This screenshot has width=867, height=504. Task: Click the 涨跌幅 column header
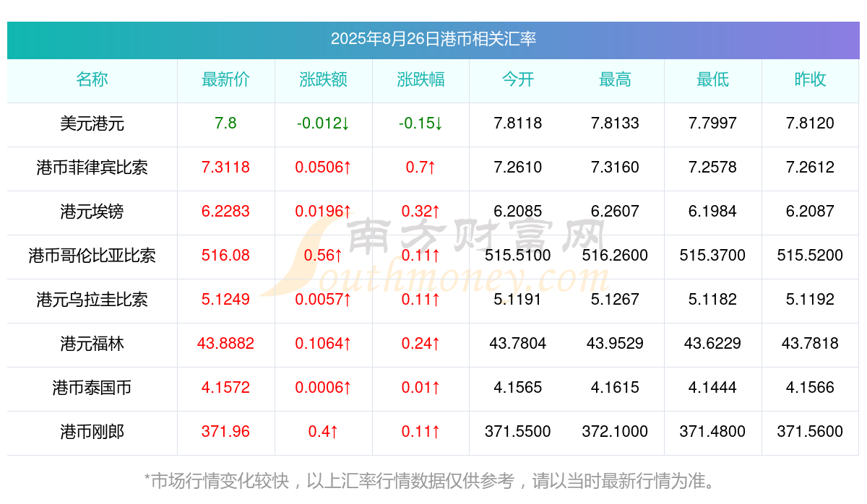pyautogui.click(x=421, y=79)
